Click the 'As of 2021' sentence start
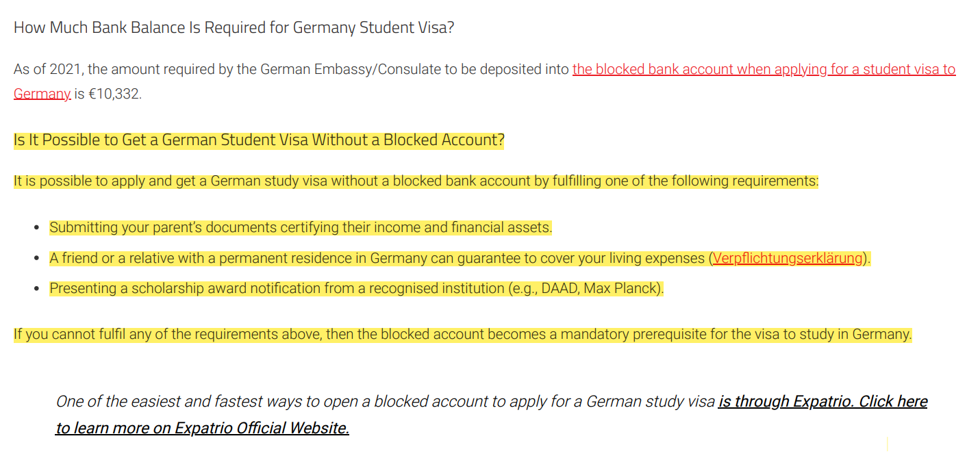The height and width of the screenshot is (458, 980). click(x=46, y=69)
